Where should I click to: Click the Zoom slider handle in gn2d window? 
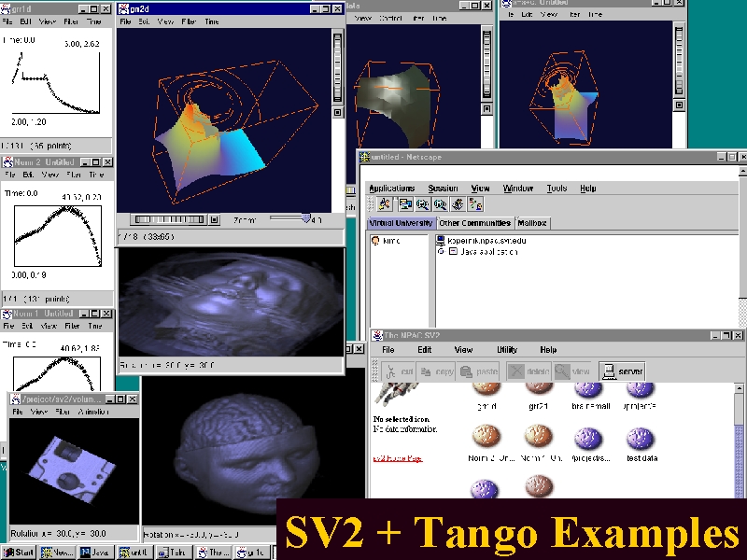306,218
